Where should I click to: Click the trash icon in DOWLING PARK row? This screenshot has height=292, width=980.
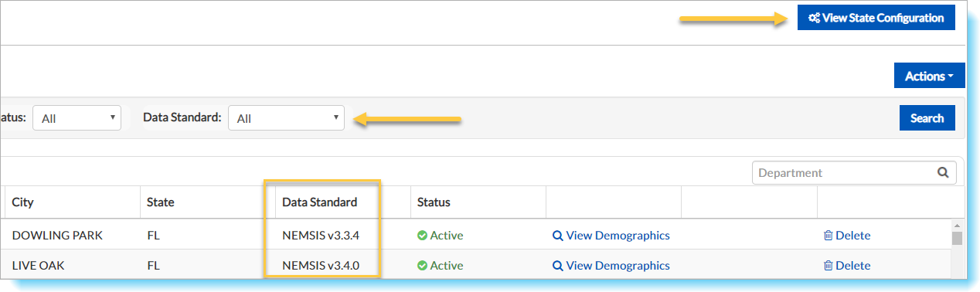click(829, 236)
